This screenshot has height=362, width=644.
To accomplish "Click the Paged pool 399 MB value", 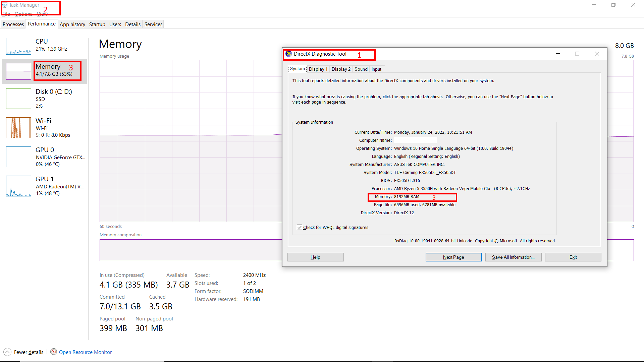I will [x=113, y=328].
